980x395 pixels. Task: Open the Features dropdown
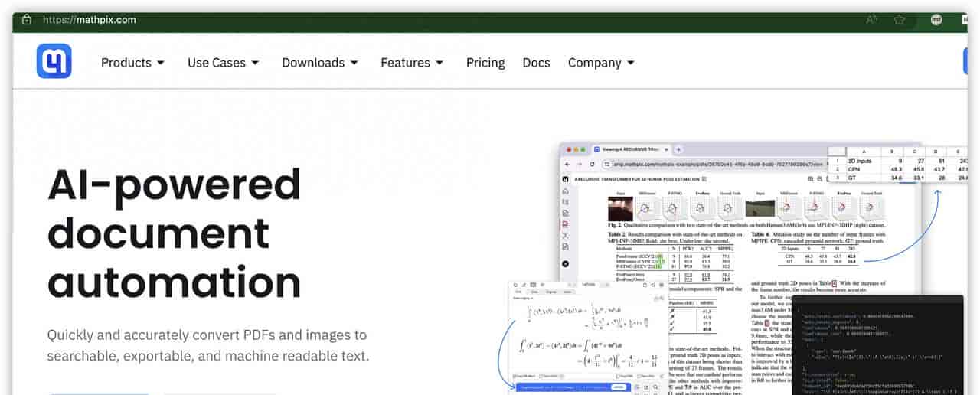tap(411, 63)
